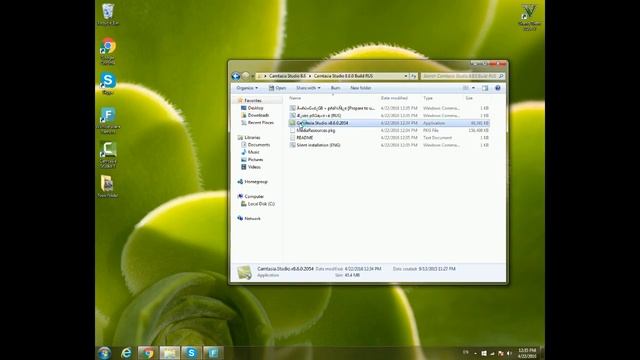Screen dimensions: 640x360
Task: Select the Silent installation (ENG) file
Action: pos(389,145)
